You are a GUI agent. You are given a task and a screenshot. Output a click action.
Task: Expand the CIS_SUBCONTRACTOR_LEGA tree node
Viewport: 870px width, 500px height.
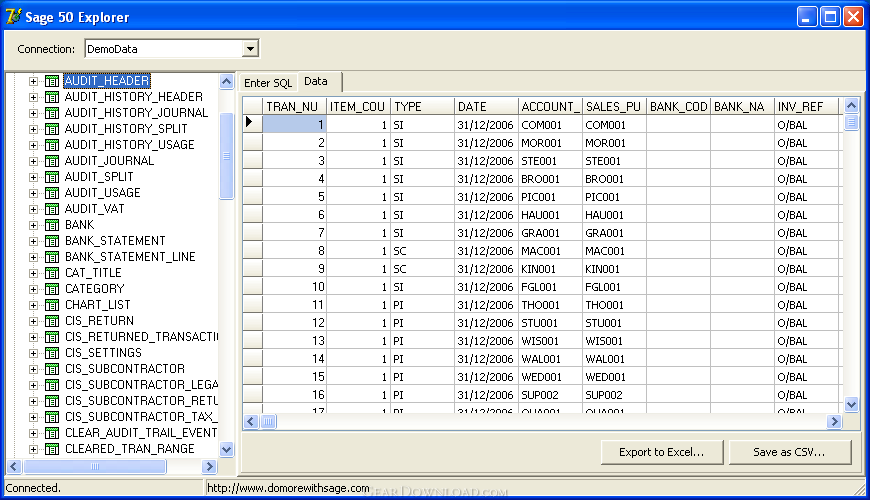click(x=33, y=386)
